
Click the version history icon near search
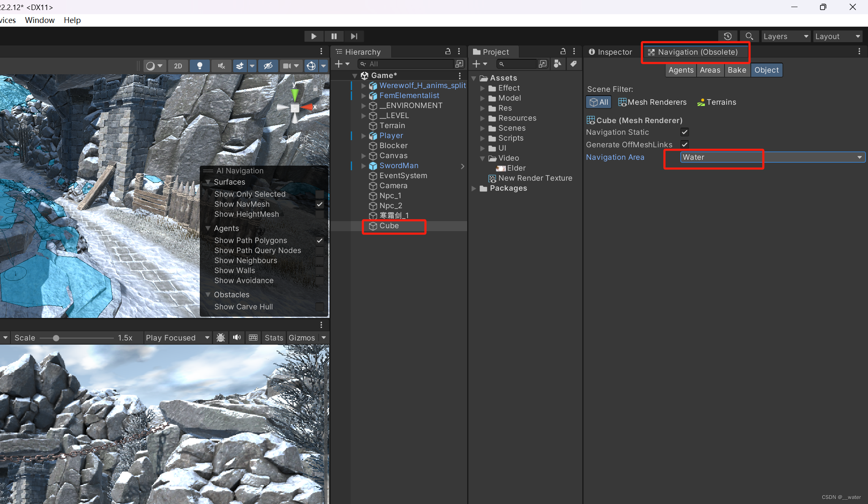(x=727, y=36)
